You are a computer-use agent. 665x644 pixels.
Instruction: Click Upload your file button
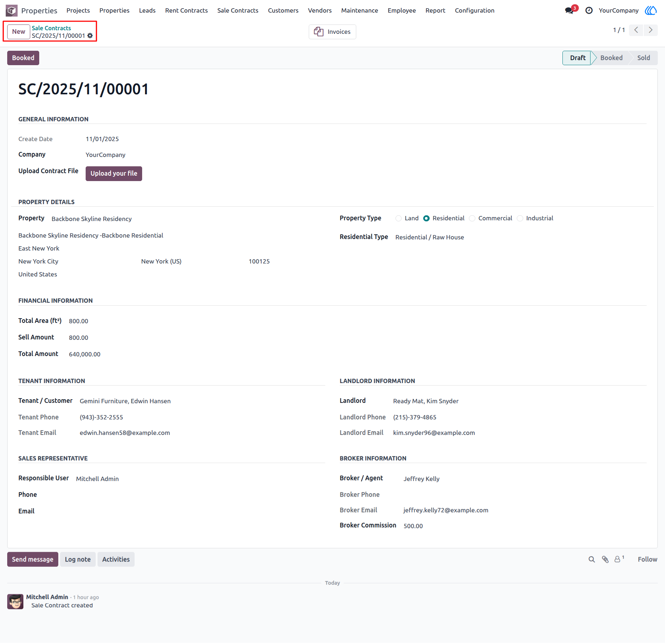click(x=114, y=174)
